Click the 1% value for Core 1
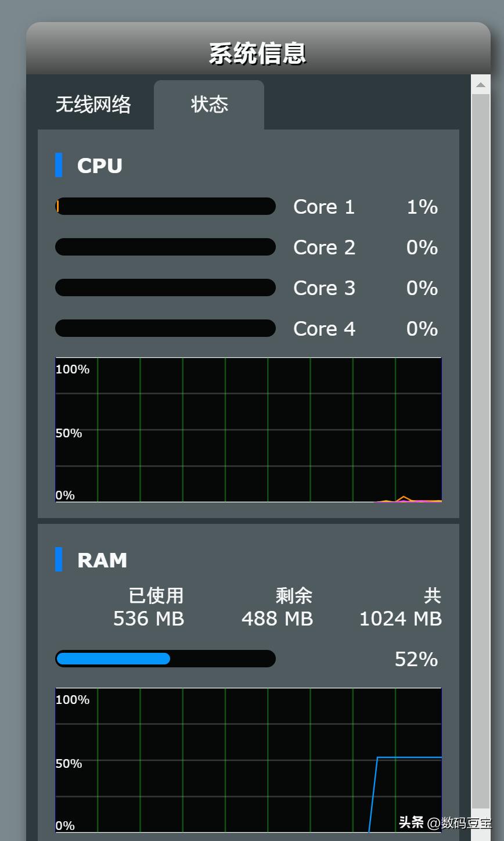This screenshot has height=841, width=504. 421,207
